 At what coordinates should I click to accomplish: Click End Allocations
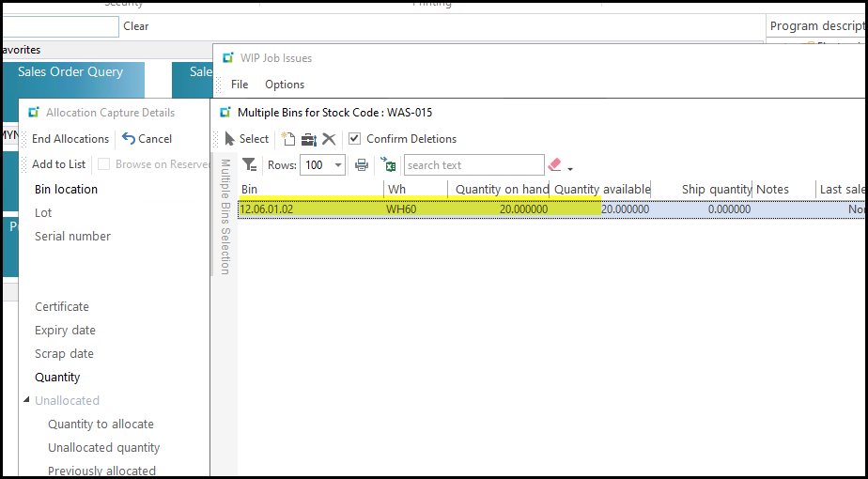70,139
